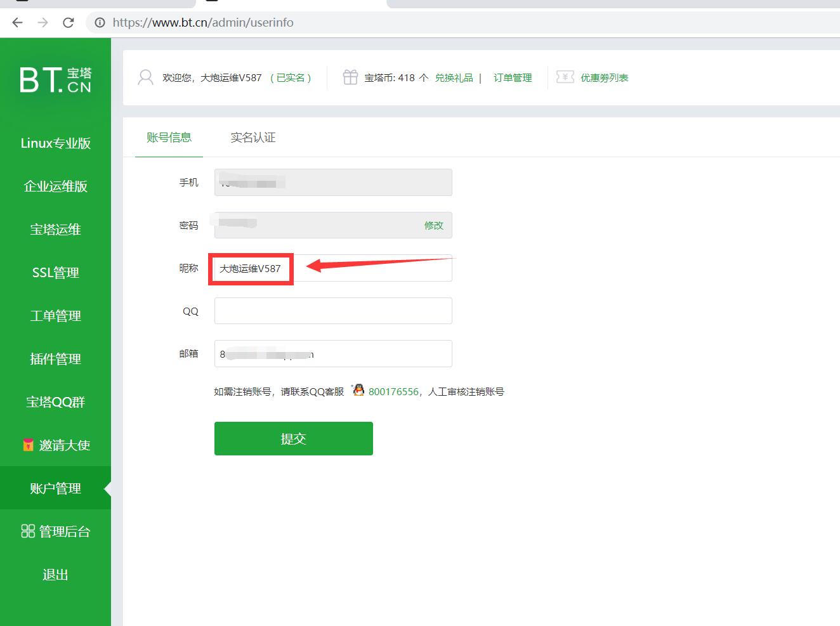
Task: Click the gift box icon
Action: coord(350,77)
